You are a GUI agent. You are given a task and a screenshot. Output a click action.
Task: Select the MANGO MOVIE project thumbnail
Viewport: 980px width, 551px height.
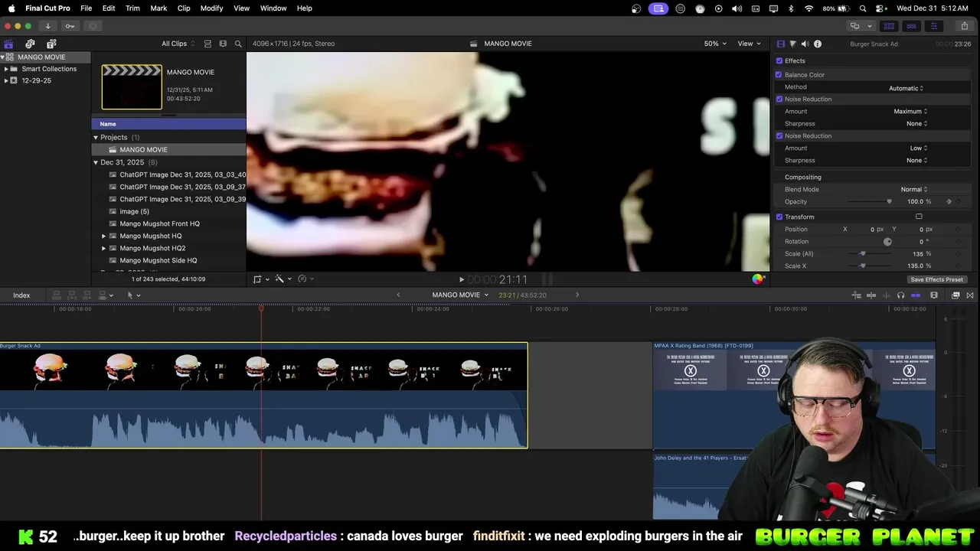132,87
